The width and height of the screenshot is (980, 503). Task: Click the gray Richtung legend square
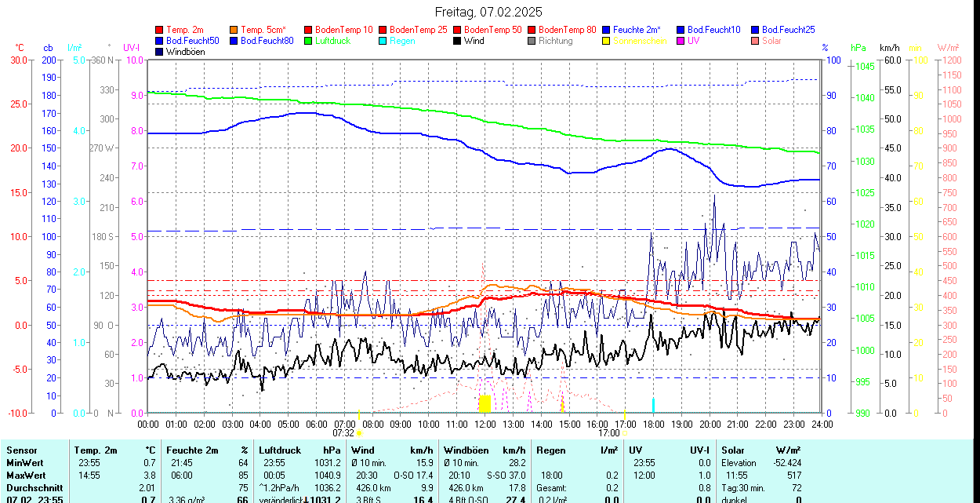(x=532, y=41)
